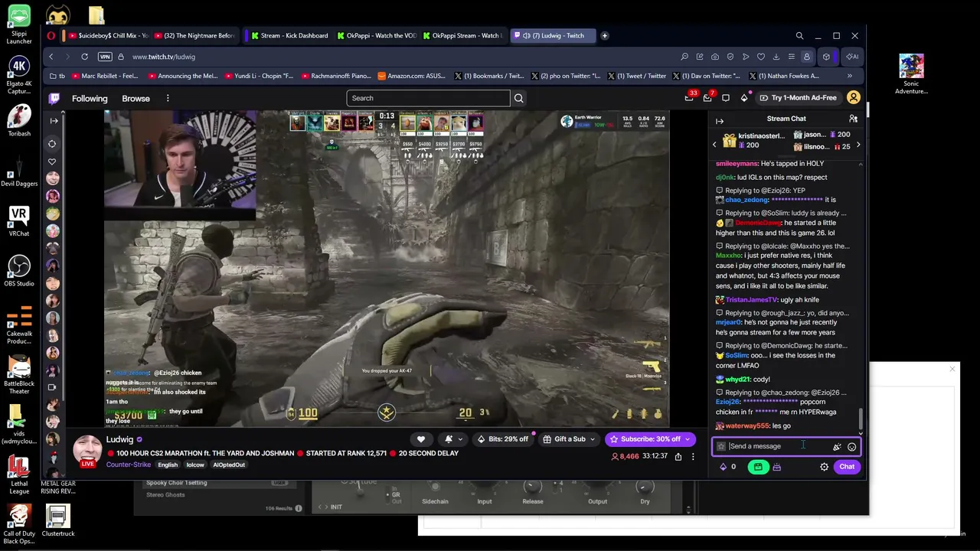Open the Twitch More options menu
The height and width of the screenshot is (551, 980).
[x=168, y=98]
